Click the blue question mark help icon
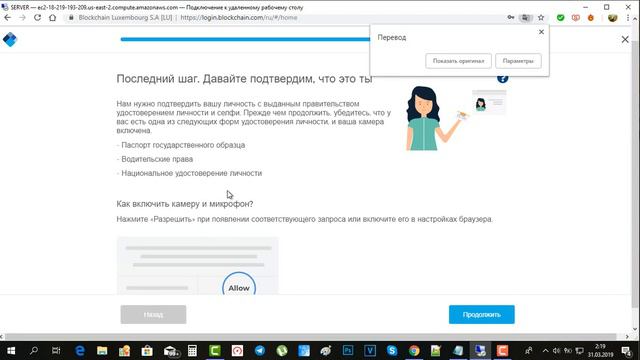 coord(503,79)
